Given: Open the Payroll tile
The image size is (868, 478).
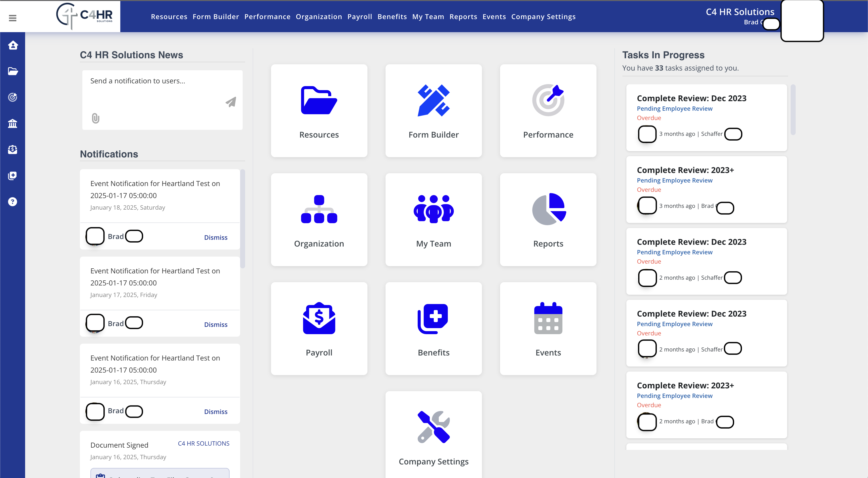Looking at the screenshot, I should point(319,328).
